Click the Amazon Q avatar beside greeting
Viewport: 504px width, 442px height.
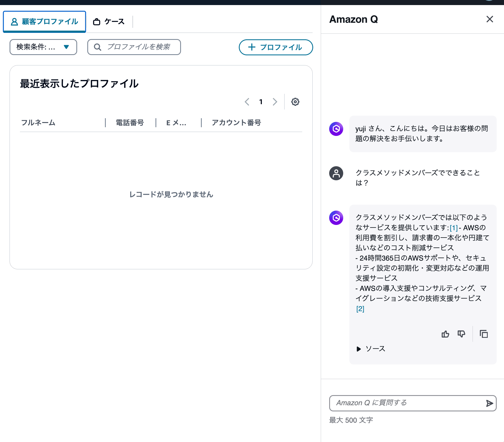point(336,129)
